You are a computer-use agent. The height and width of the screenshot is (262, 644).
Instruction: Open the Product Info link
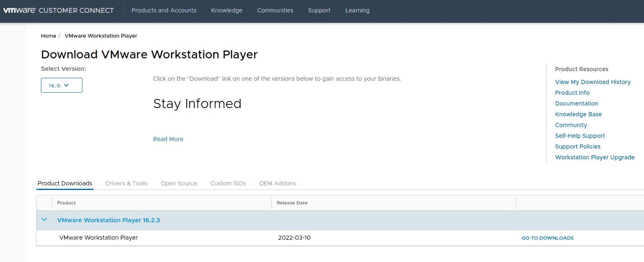point(572,93)
